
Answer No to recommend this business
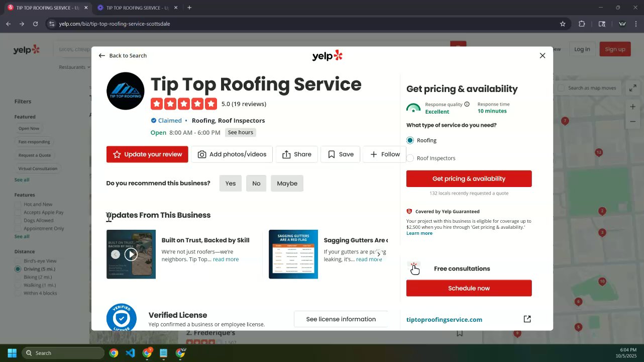click(x=256, y=184)
